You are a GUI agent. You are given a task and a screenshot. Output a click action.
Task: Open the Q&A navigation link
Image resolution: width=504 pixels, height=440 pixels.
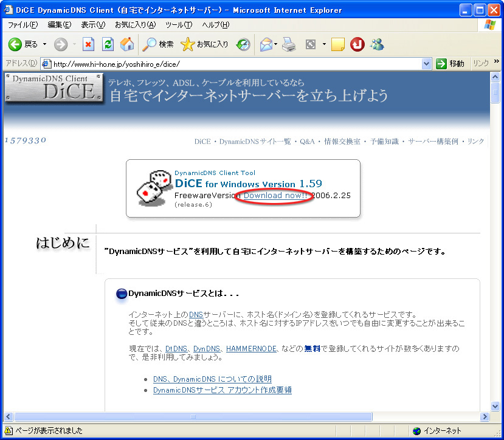pos(307,142)
